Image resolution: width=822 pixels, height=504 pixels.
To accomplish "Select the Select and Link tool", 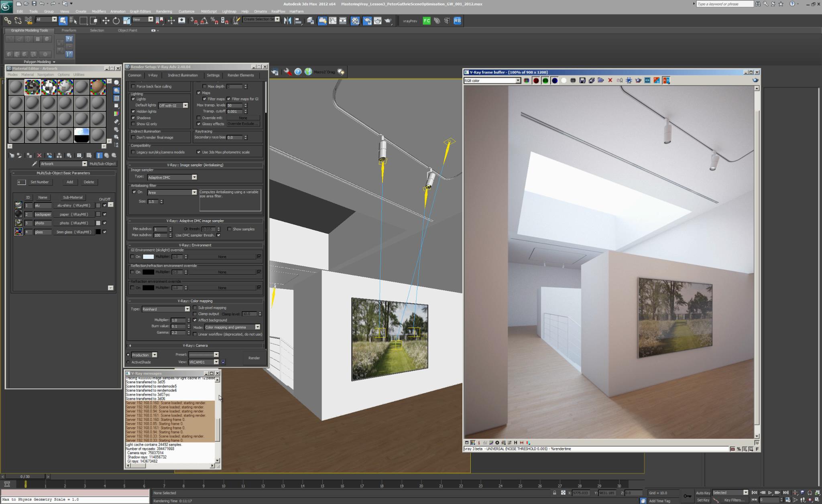I will click(7, 20).
